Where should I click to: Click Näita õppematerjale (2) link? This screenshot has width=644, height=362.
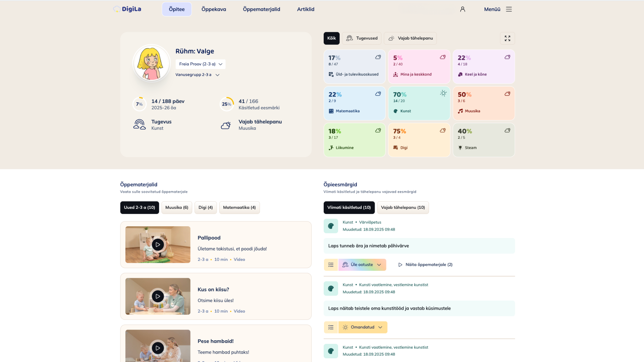coord(425,265)
